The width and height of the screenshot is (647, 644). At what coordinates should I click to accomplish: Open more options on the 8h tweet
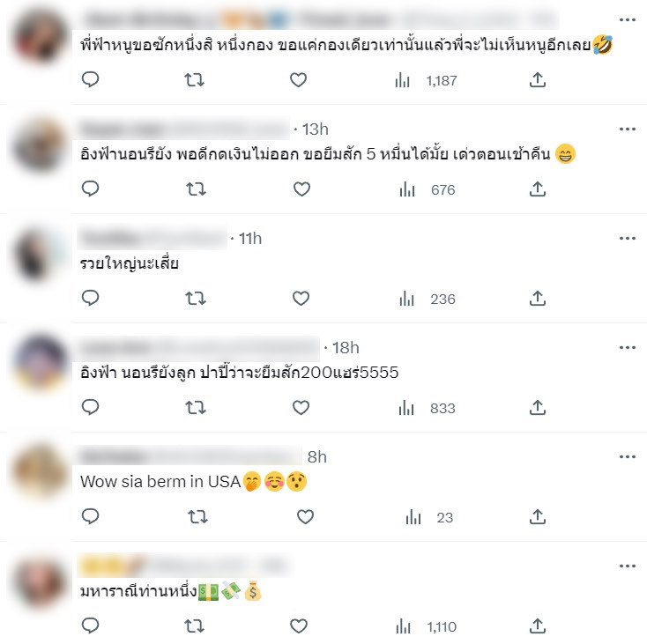(628, 457)
